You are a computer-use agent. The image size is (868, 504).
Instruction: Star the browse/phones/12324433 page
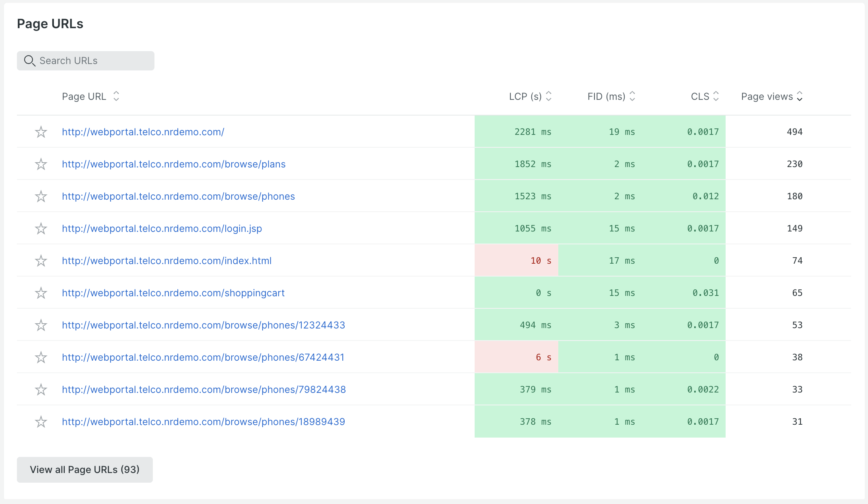[41, 325]
